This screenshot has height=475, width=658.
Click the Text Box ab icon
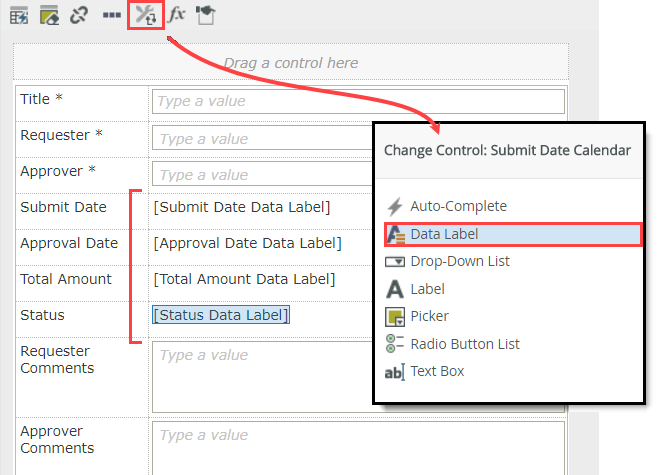pos(395,372)
